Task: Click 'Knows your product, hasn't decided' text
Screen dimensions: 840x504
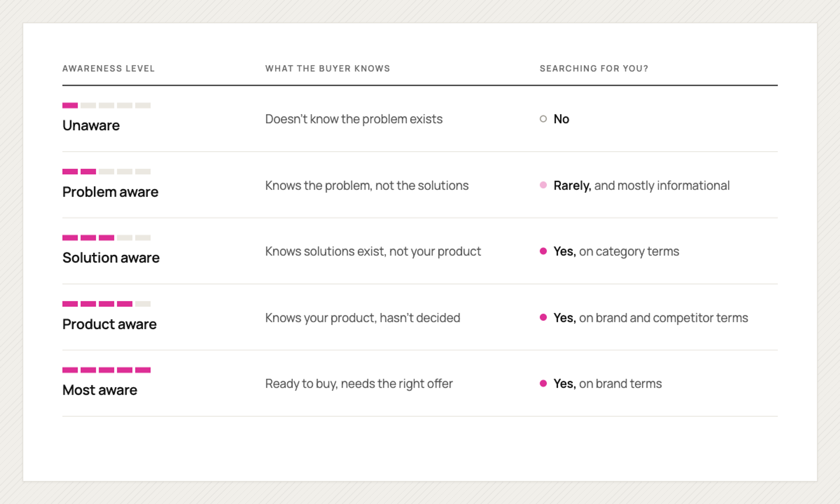Action: [363, 318]
